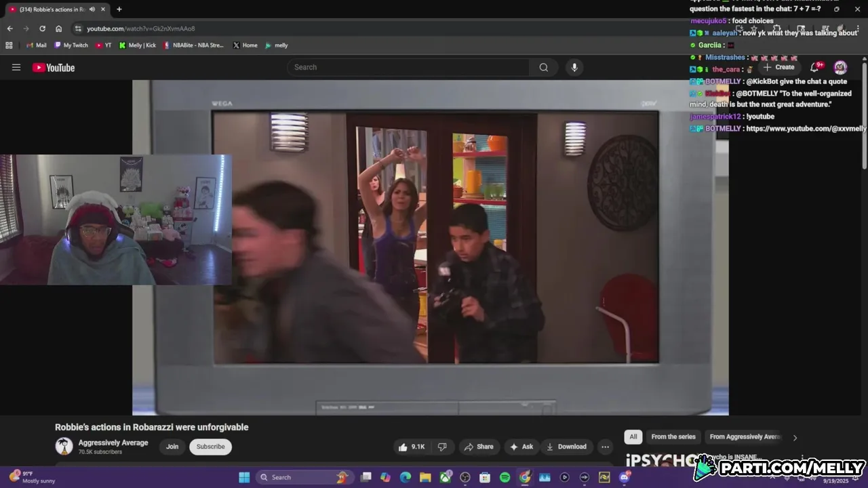The image size is (868, 488).
Task: Open the bookmarks apps grid icon
Action: click(9, 45)
